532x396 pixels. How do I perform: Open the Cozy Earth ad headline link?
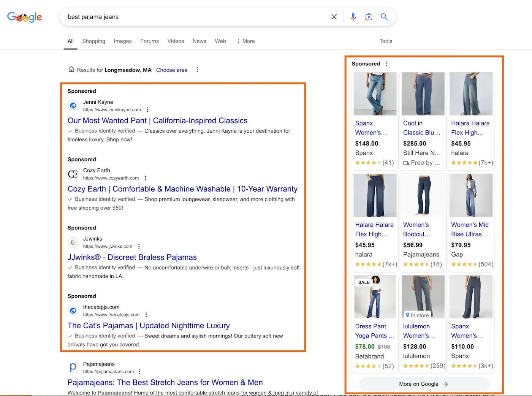pyautogui.click(x=182, y=189)
